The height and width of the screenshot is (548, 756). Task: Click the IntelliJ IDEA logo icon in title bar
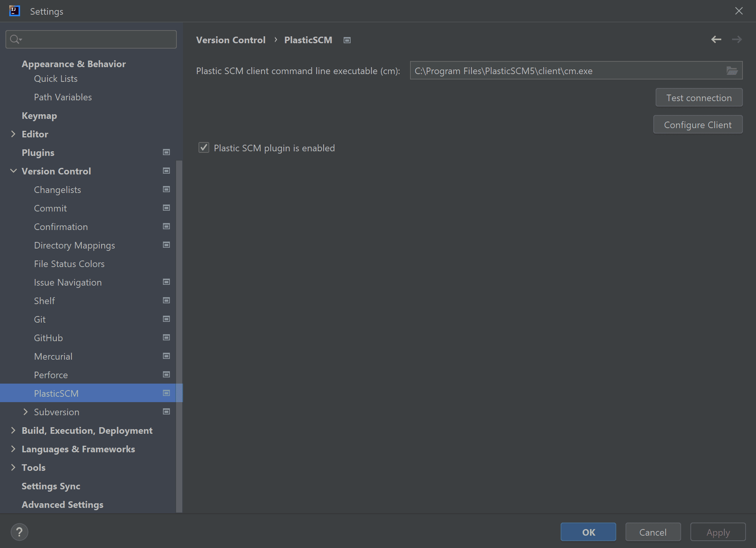14,11
